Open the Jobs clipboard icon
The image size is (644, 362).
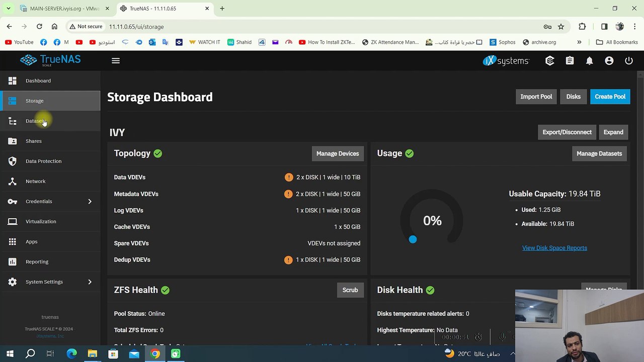pyautogui.click(x=570, y=60)
